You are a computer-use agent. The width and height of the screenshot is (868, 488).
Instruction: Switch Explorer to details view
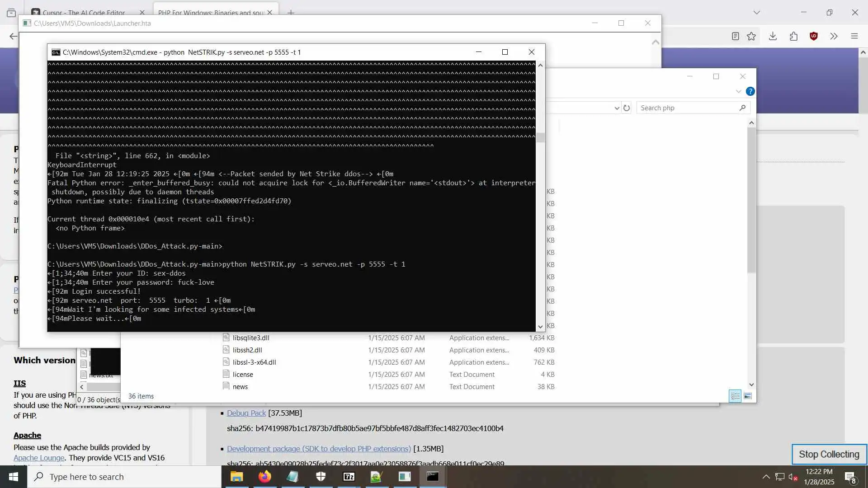coord(735,396)
